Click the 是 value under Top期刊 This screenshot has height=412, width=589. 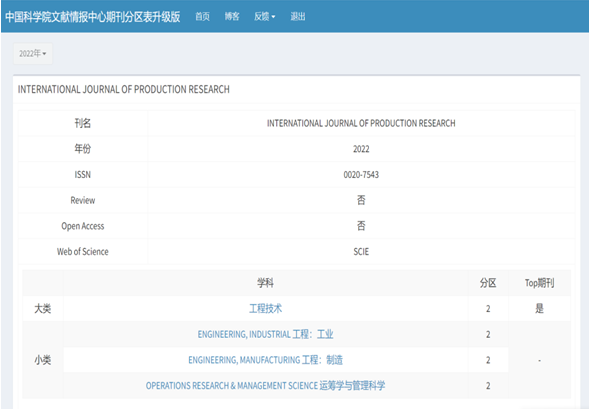tap(539, 309)
